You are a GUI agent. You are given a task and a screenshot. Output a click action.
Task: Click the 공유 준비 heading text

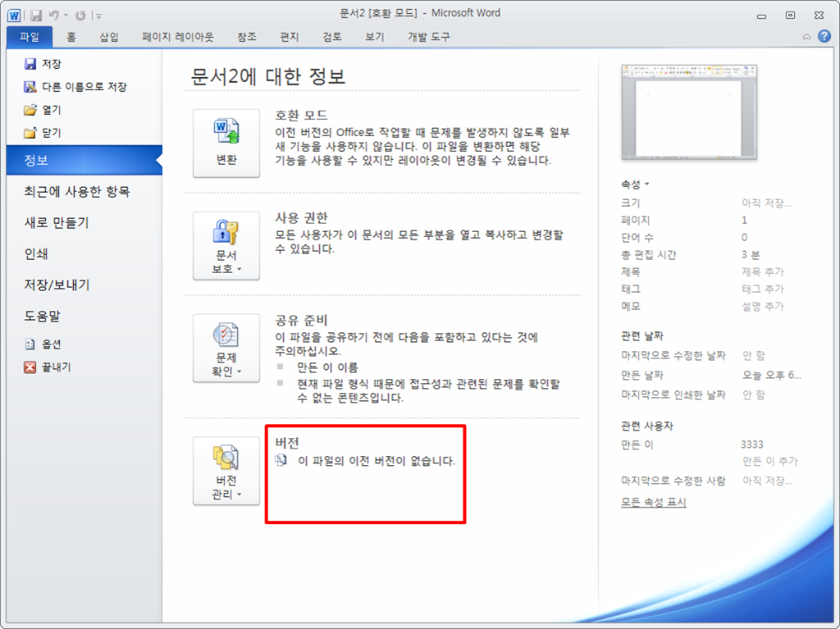[301, 320]
